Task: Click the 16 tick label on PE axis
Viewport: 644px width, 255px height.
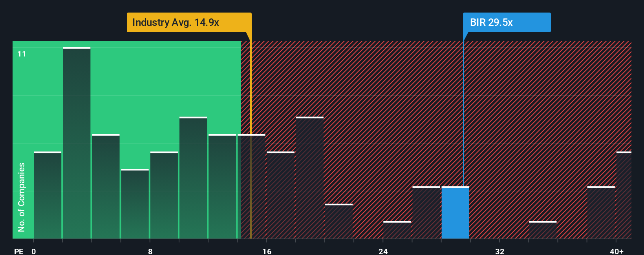Action: [x=267, y=251]
